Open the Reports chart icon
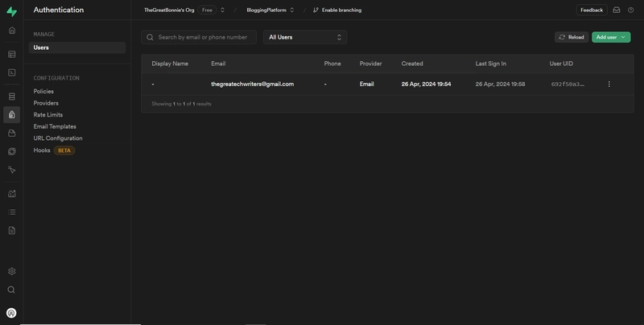 pyautogui.click(x=12, y=194)
